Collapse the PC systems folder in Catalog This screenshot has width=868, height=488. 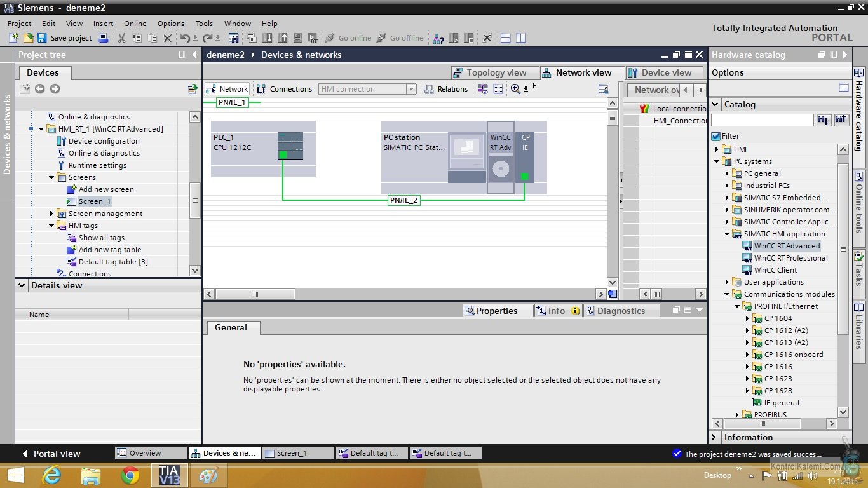tap(717, 161)
